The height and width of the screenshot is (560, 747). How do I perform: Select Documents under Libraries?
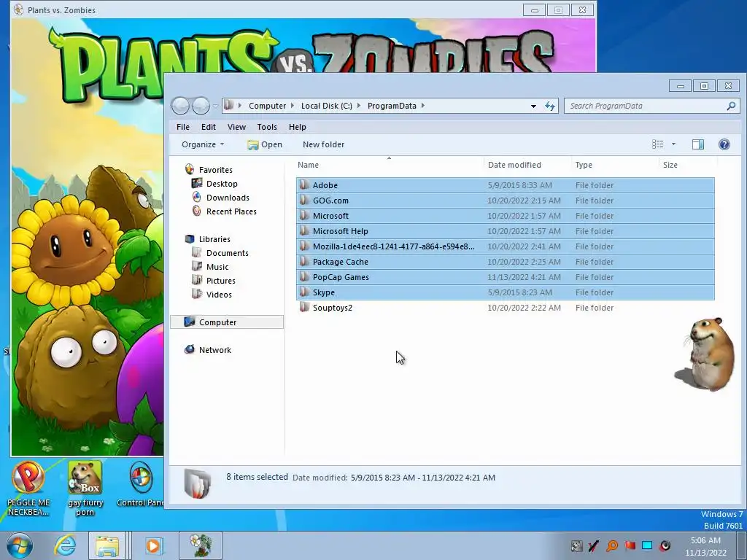(228, 253)
